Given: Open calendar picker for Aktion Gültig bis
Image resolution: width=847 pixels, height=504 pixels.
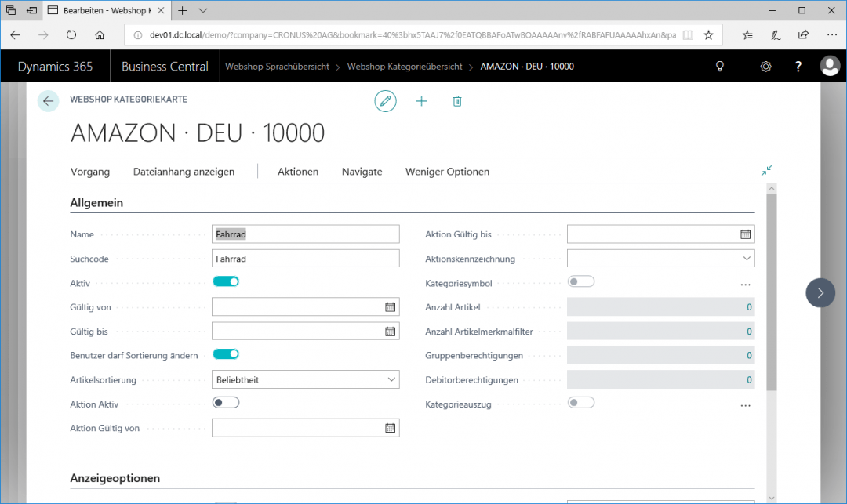Looking at the screenshot, I should point(746,234).
